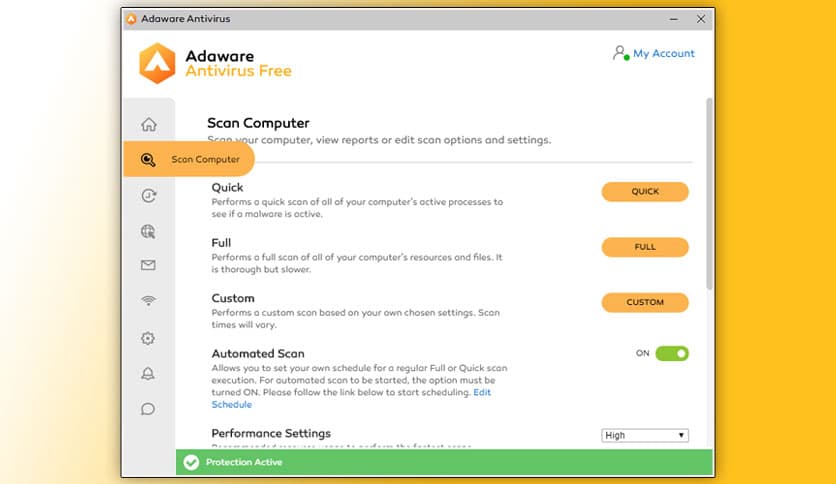Image resolution: width=836 pixels, height=484 pixels.
Task: Turn off the Automated Scan toggle
Action: click(x=672, y=353)
